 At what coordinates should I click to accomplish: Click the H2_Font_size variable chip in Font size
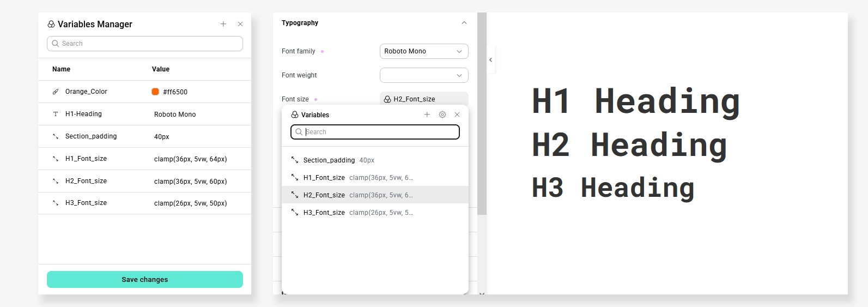[x=424, y=99]
